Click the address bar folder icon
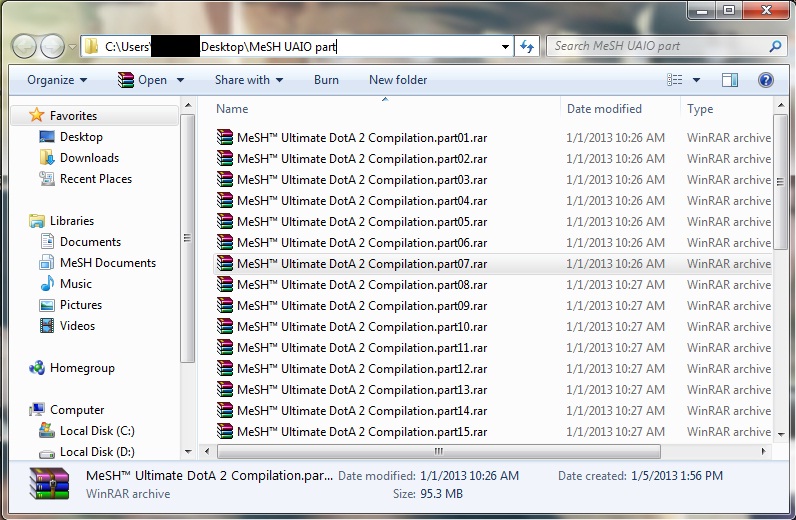796x520 pixels. pos(91,47)
